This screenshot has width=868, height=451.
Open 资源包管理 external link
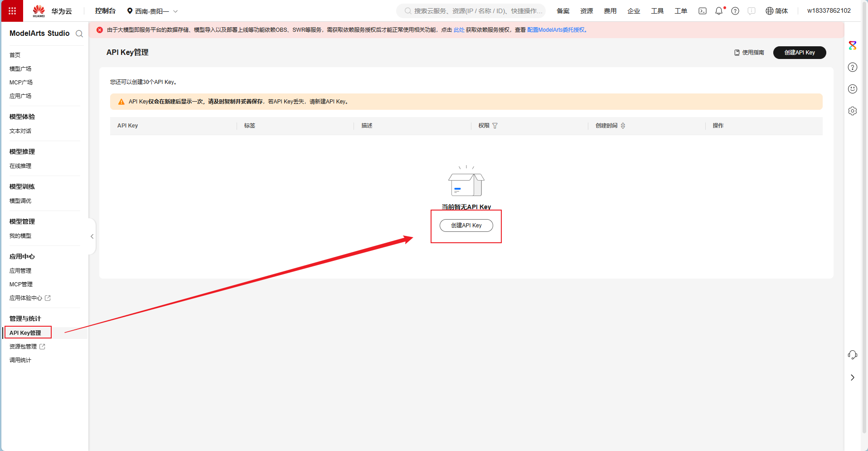click(x=27, y=346)
